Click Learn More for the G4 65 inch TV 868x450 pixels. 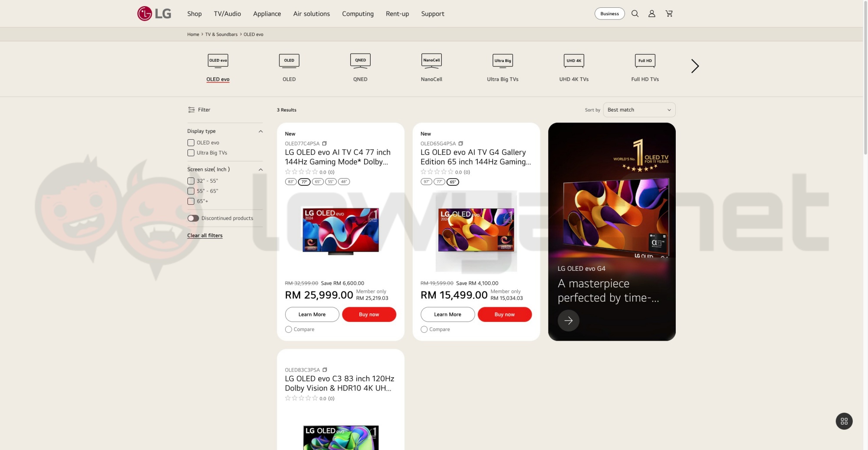[447, 315]
